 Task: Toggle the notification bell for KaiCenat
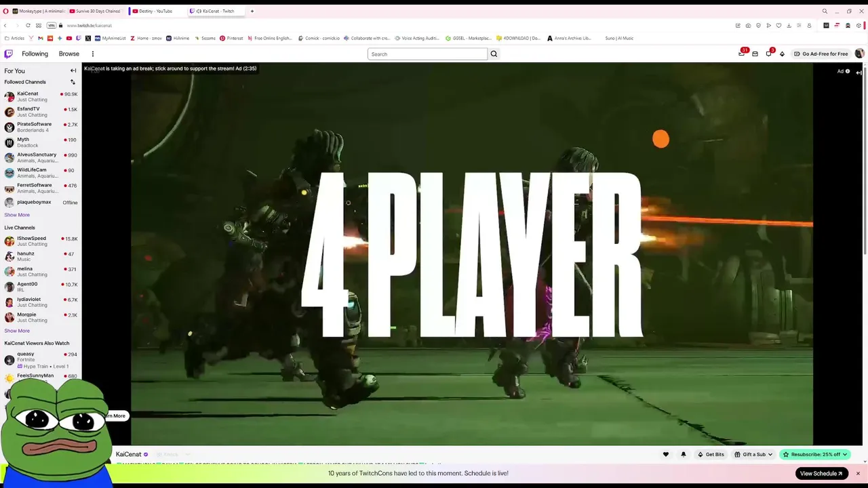683,454
